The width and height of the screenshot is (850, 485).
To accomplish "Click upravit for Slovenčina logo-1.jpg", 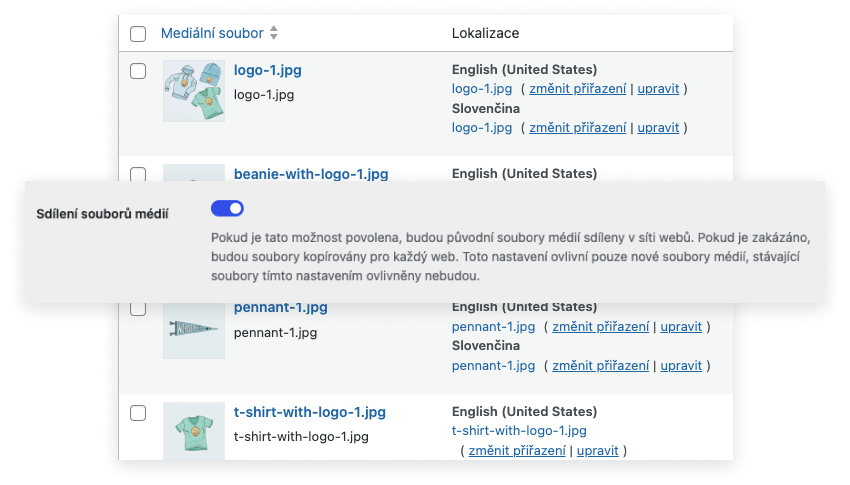I will tap(658, 128).
